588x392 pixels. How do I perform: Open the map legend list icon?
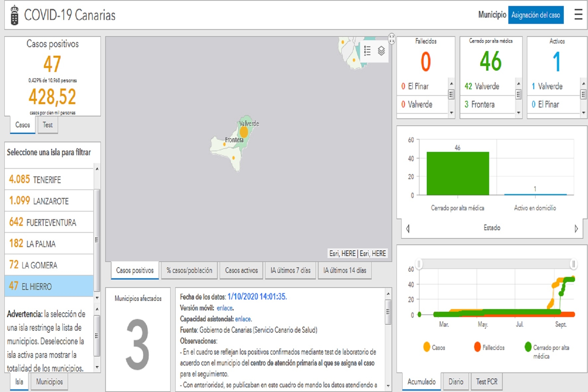(367, 51)
